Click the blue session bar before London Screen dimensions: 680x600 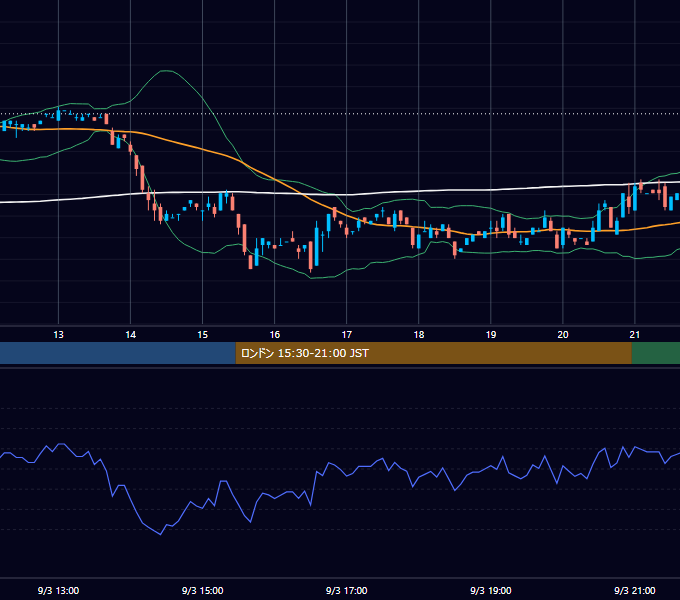(x=118, y=353)
